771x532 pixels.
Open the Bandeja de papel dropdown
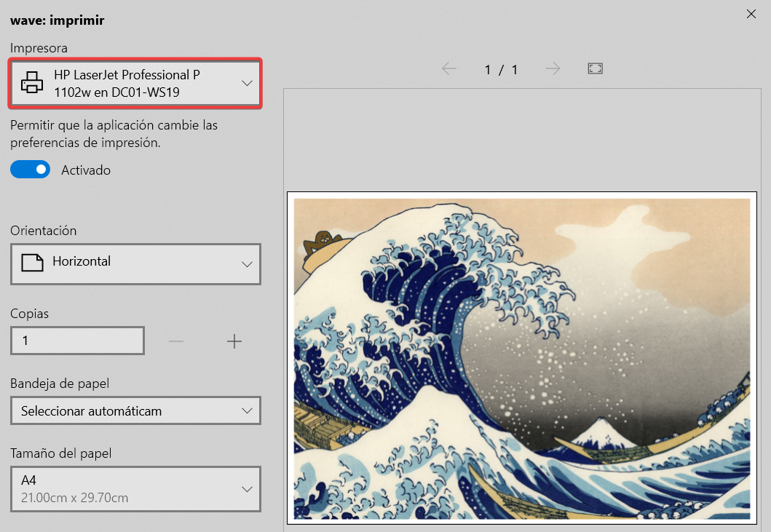tap(136, 411)
